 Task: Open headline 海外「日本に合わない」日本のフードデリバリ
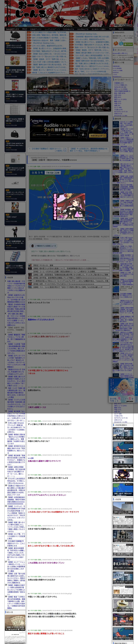tap(92, 69)
